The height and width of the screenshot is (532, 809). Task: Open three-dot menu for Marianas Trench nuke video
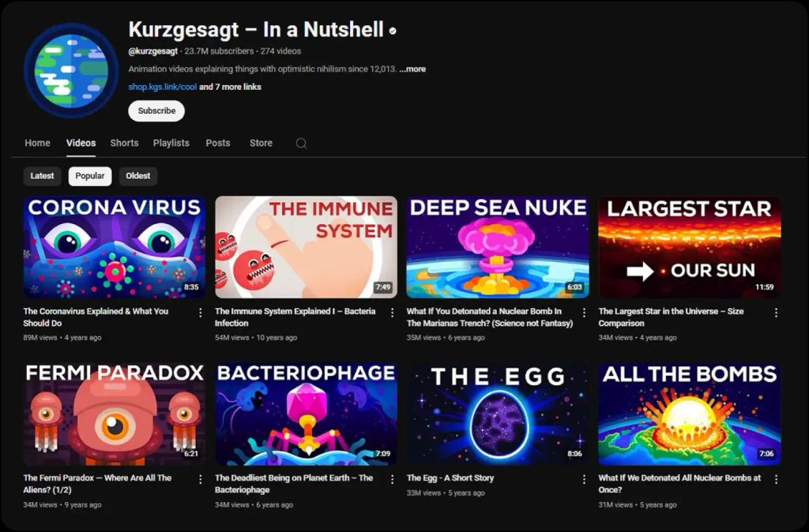pyautogui.click(x=584, y=313)
